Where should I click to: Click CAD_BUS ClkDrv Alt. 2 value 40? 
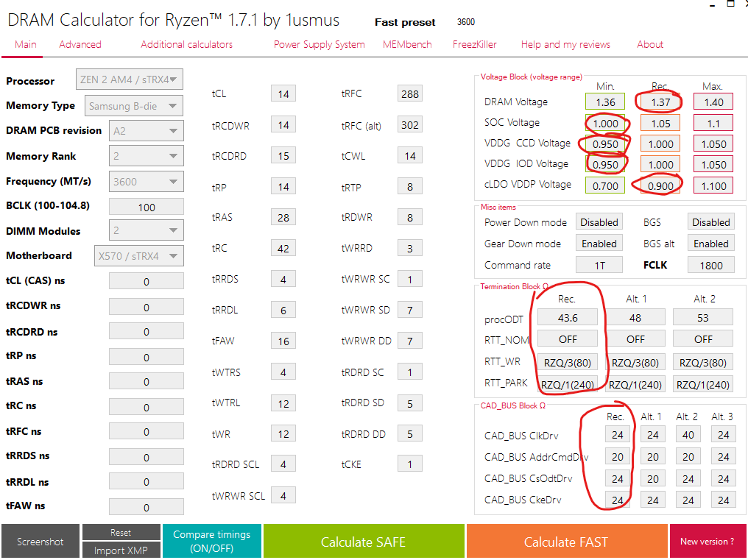coord(688,435)
